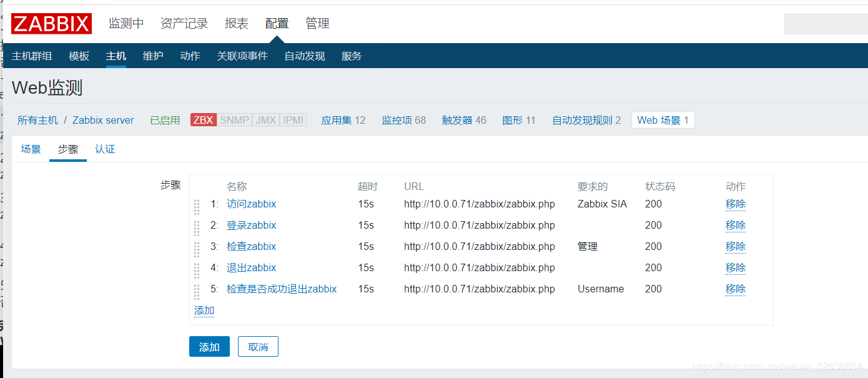Viewport: 868px width, 378px height.
Task: Remove step 访问zabbix via 移除
Action: click(x=736, y=204)
